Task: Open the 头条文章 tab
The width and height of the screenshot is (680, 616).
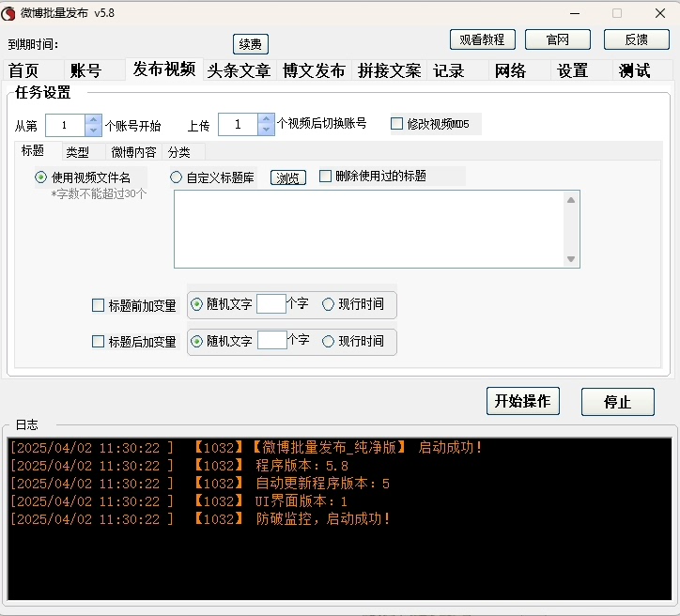Action: click(239, 70)
